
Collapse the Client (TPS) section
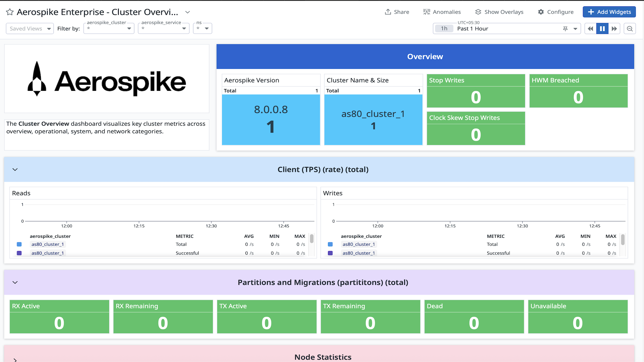[15, 170]
